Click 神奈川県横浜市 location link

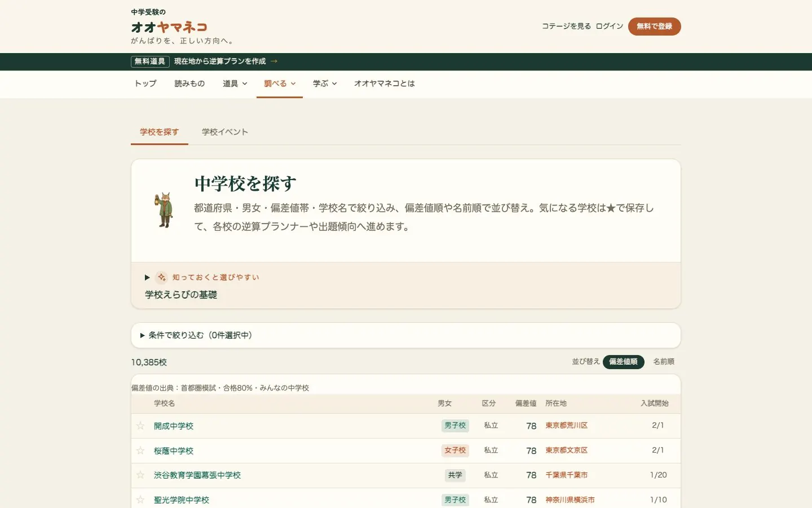pyautogui.click(x=570, y=500)
